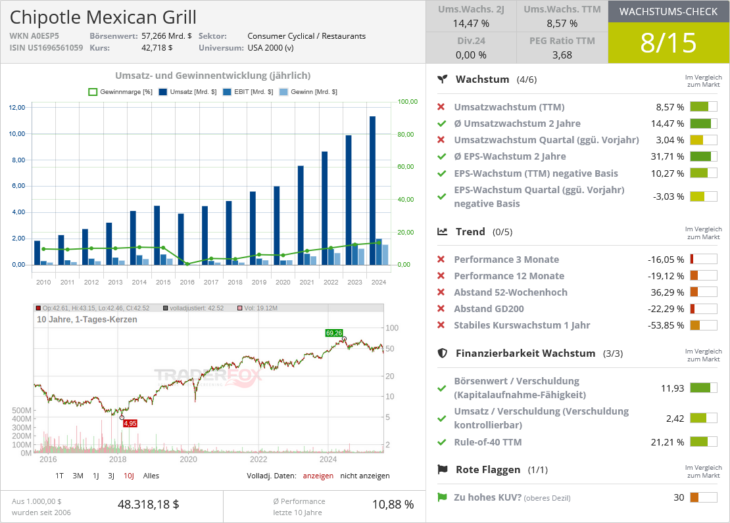Click the 8/15 score box
This screenshot has height=523, width=730.
coord(669,42)
